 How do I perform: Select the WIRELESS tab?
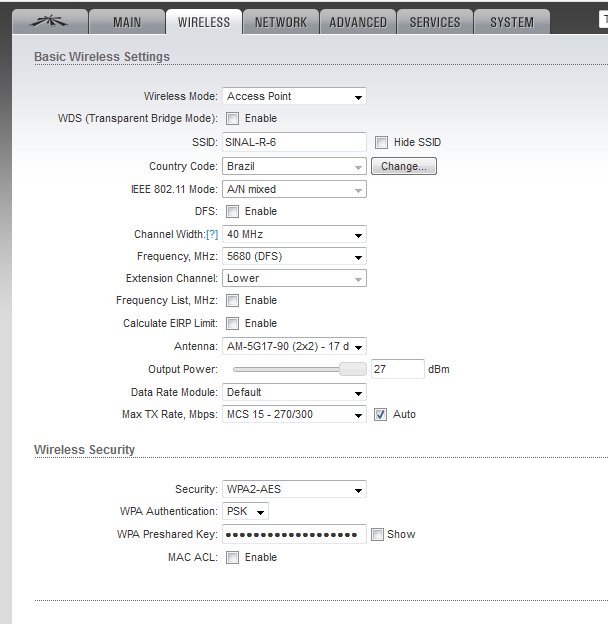[x=204, y=22]
